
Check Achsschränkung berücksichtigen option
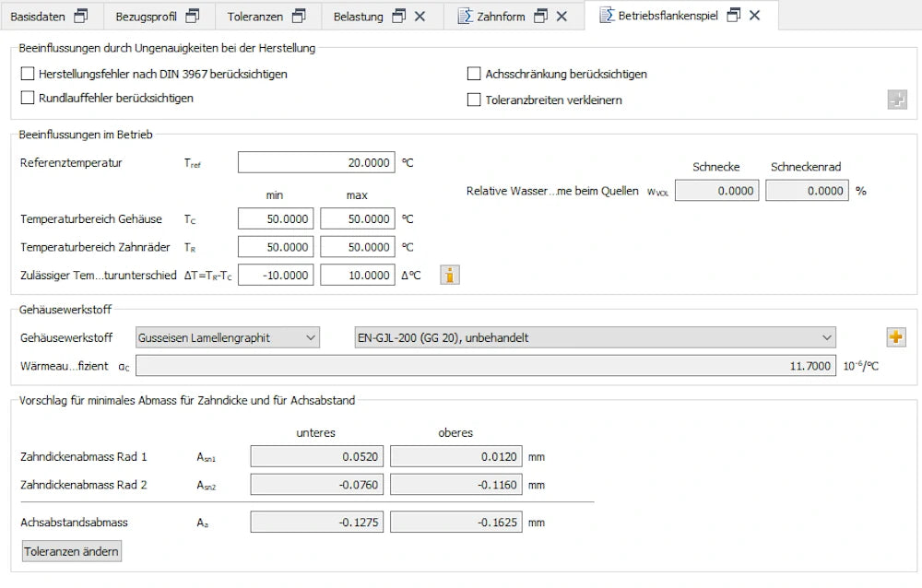coord(475,74)
